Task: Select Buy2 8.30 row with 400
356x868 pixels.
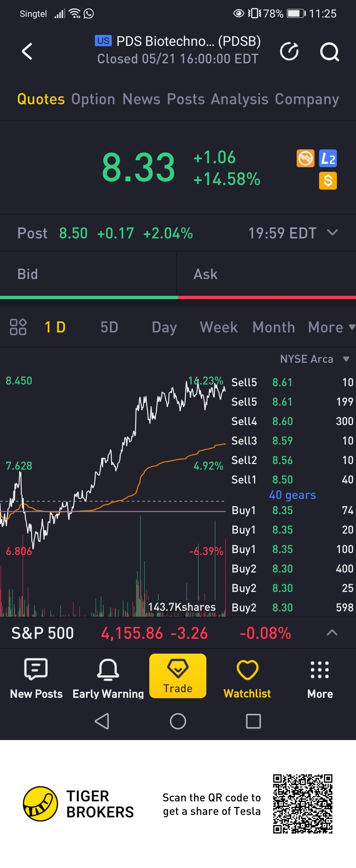Action: pyautogui.click(x=292, y=569)
